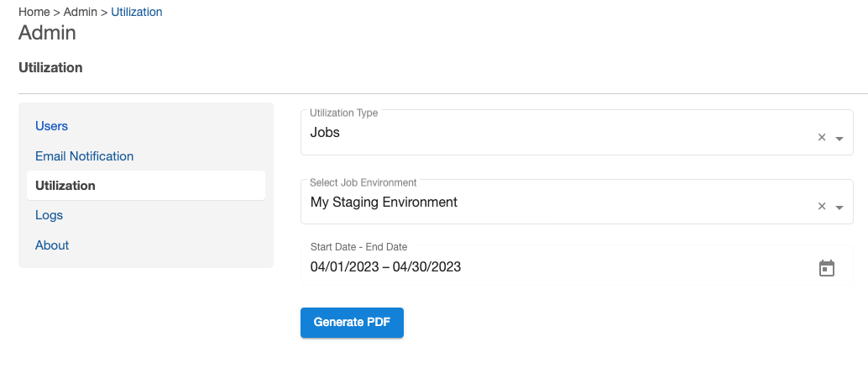Click the Generate PDF button
Image resolution: width=868 pixels, height=379 pixels.
352,323
